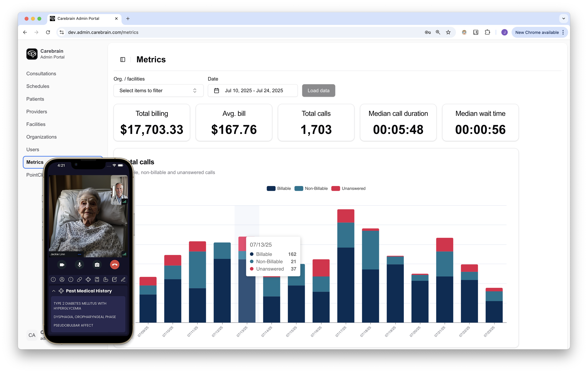Toggle the Non-Billable legend swatch

click(x=299, y=188)
